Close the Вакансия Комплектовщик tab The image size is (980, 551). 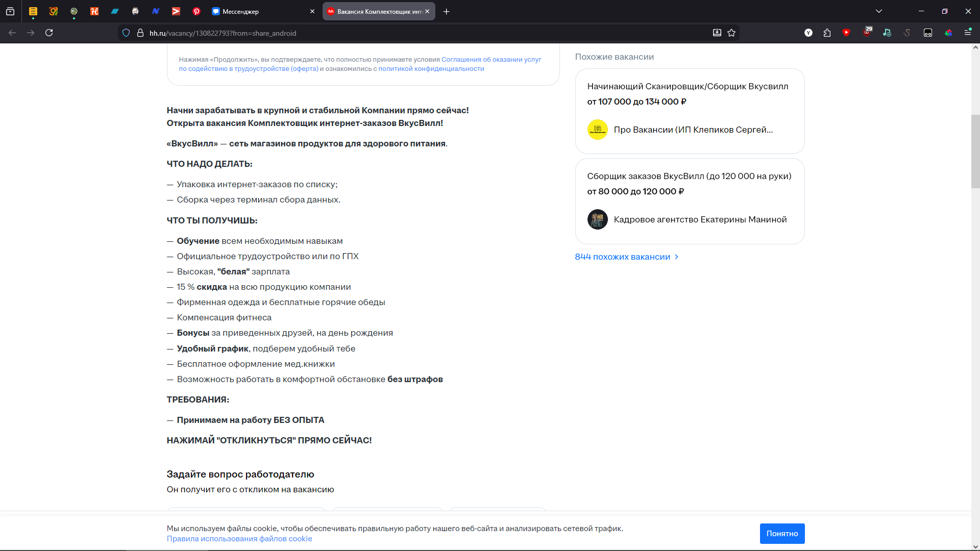point(427,11)
